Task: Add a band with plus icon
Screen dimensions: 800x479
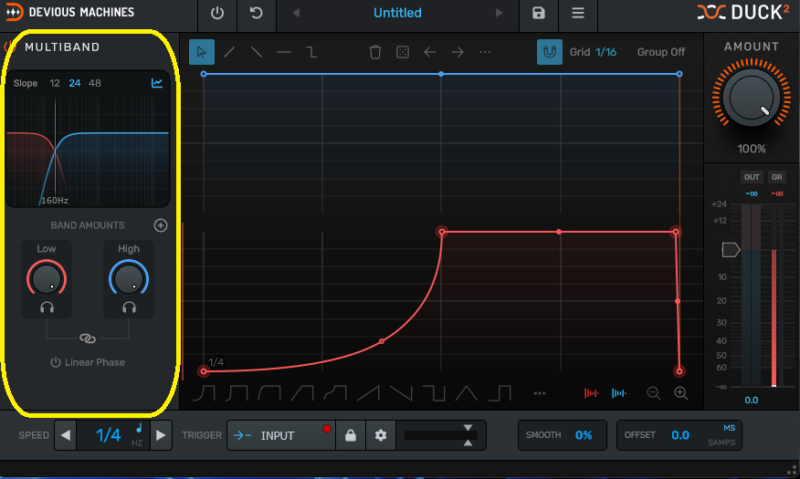Action: [160, 226]
